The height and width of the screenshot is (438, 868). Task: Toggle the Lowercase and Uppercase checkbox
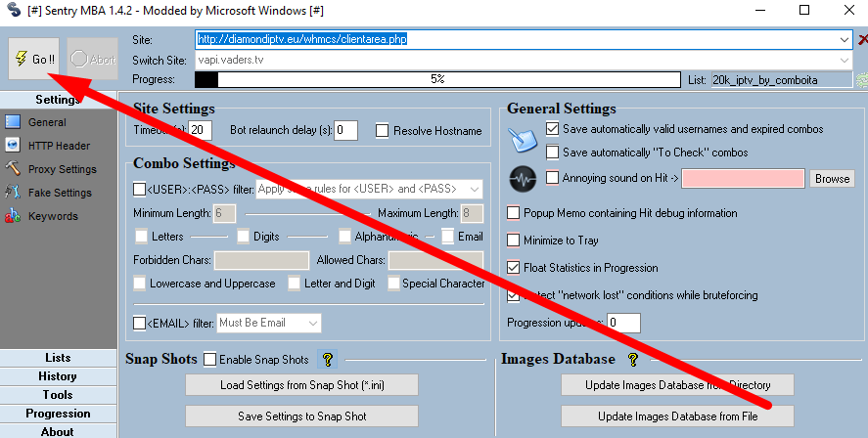140,284
